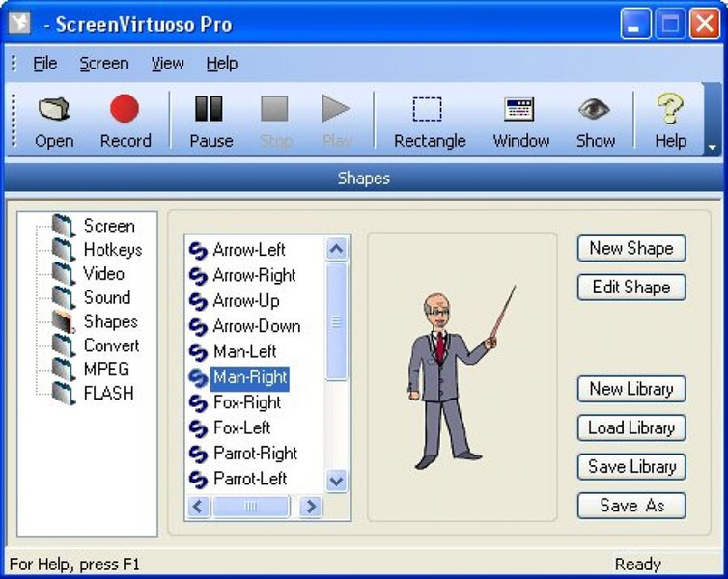Image resolution: width=728 pixels, height=579 pixels.
Task: Click the Parrot-Right shape icon
Action: [x=198, y=455]
